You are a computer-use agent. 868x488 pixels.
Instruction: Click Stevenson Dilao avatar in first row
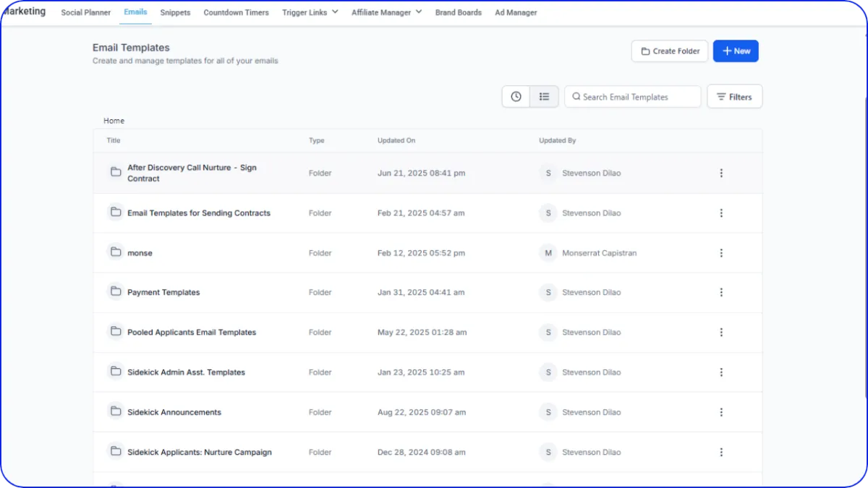pyautogui.click(x=548, y=174)
